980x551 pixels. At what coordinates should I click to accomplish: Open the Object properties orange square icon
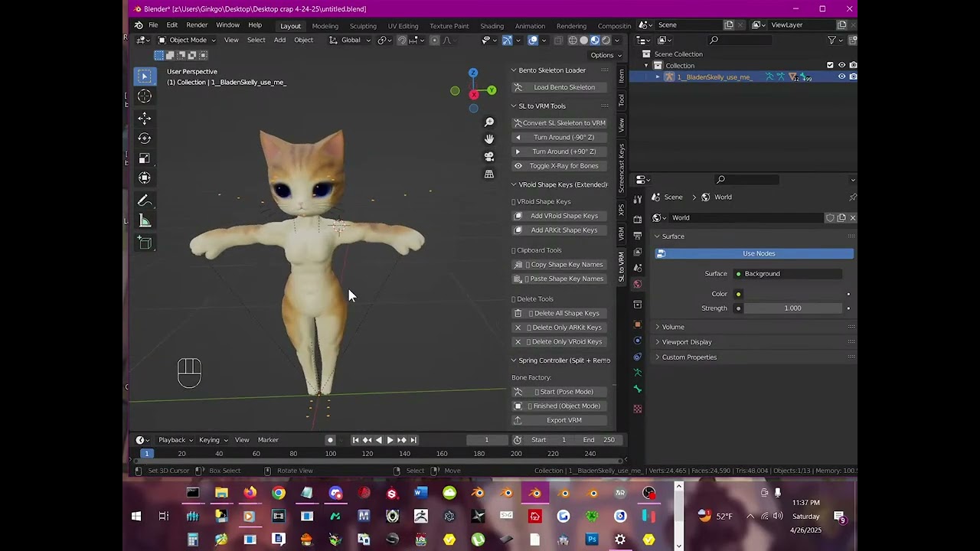pos(638,324)
